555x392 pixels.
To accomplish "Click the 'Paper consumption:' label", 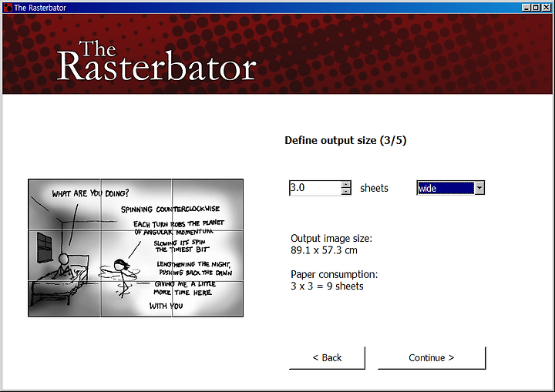I will click(x=334, y=274).
